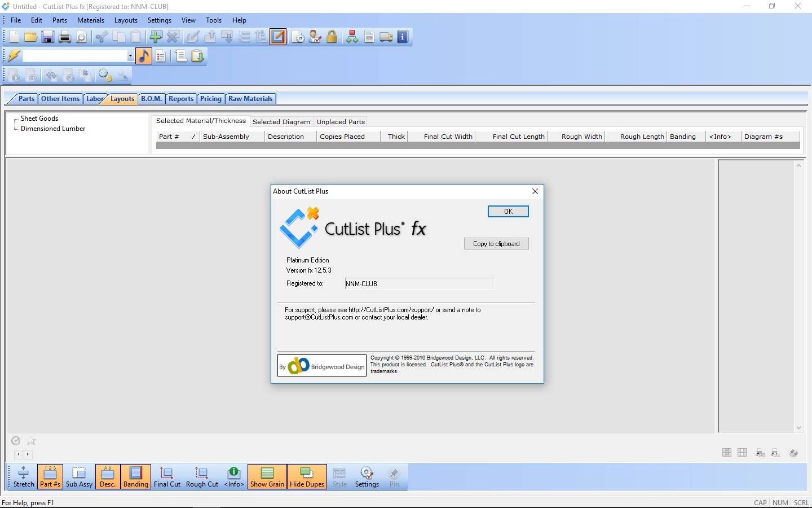This screenshot has height=508, width=812.
Task: Click the red-green hierarchy diagram icon
Action: (352, 37)
